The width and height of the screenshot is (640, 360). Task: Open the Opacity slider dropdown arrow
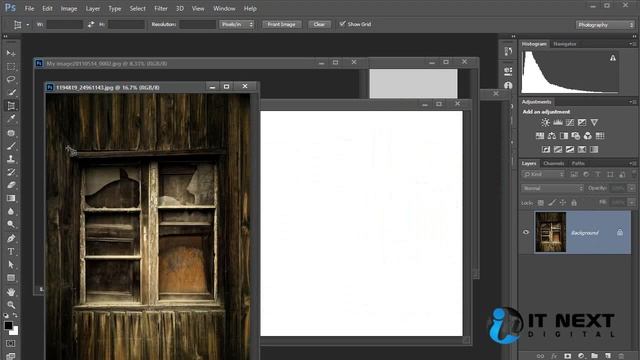point(631,188)
